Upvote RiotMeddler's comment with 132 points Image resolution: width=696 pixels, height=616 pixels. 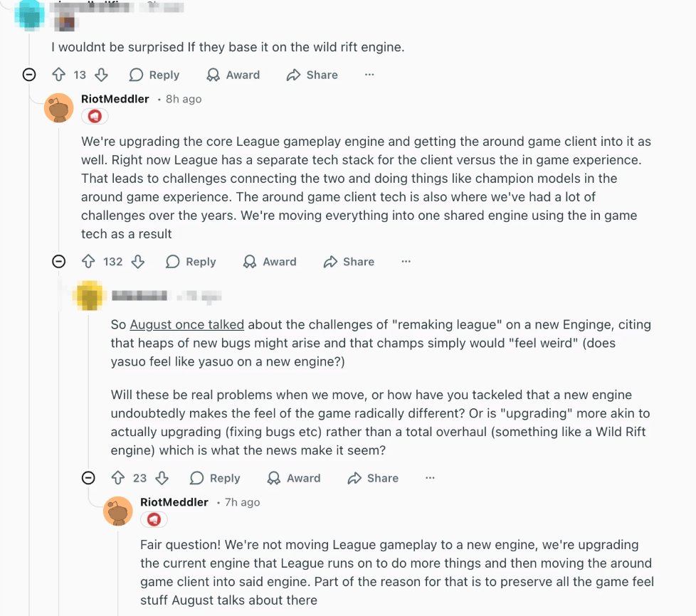(x=88, y=262)
